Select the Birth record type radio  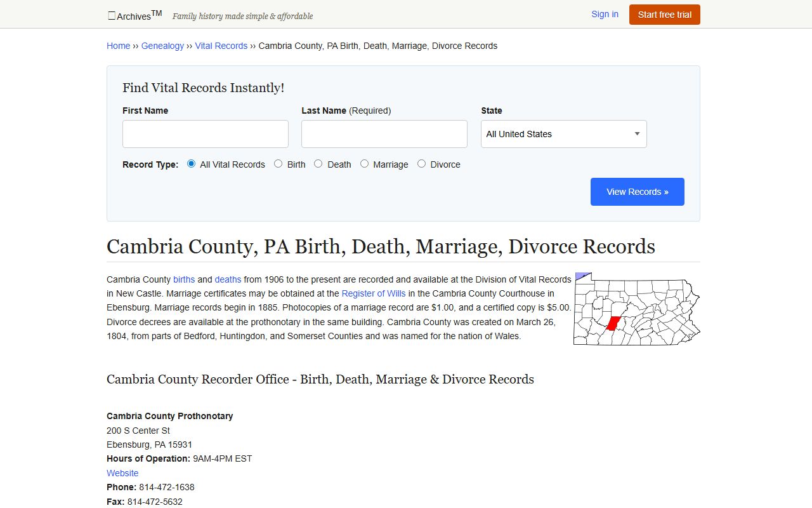point(278,164)
